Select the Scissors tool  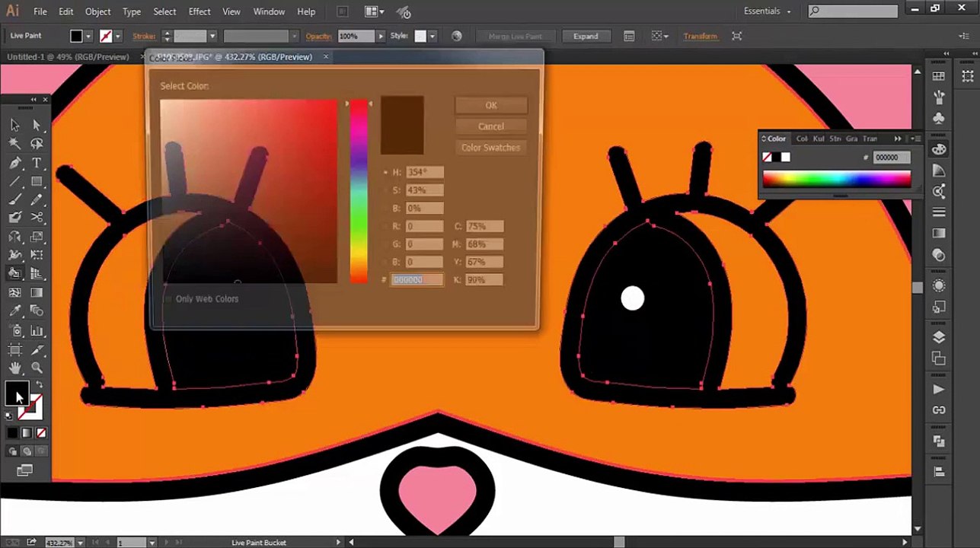point(37,218)
